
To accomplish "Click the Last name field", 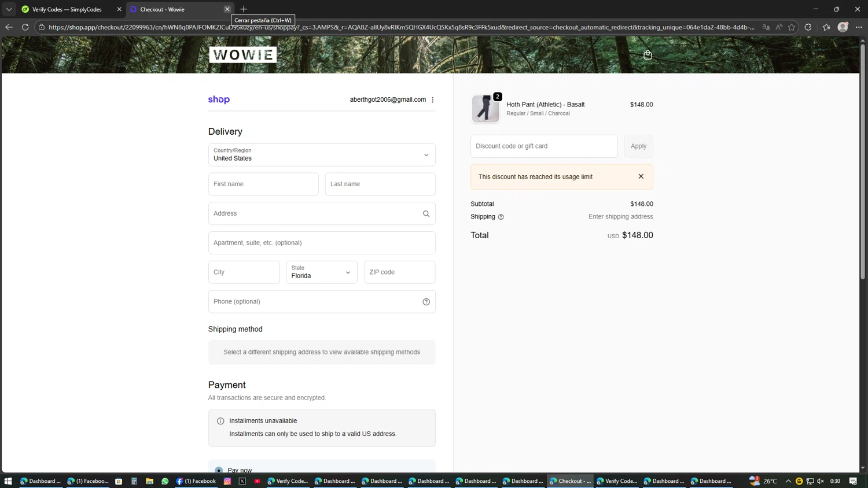I will point(380,184).
